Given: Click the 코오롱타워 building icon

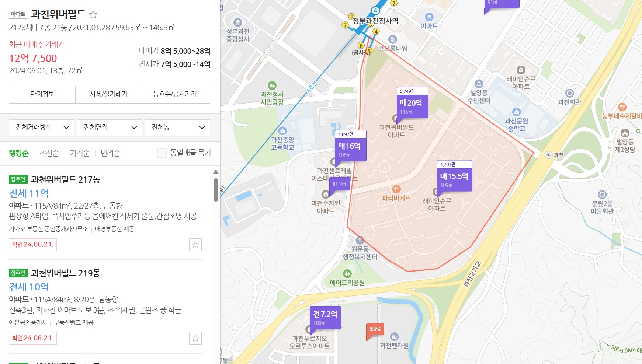Looking at the screenshot, I should (393, 39).
